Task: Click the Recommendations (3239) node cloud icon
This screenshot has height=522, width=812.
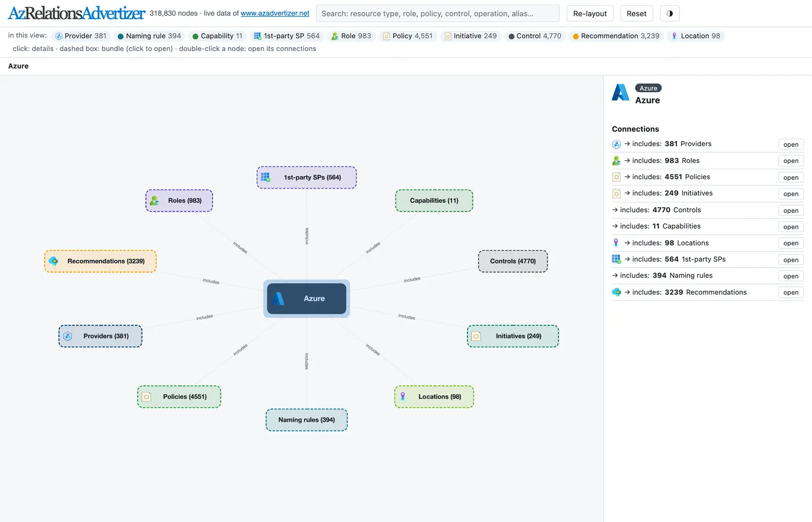Action: pyautogui.click(x=53, y=261)
